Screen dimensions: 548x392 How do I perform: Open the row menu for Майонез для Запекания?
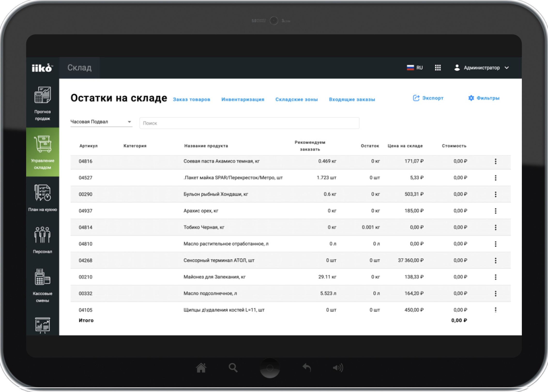point(495,277)
